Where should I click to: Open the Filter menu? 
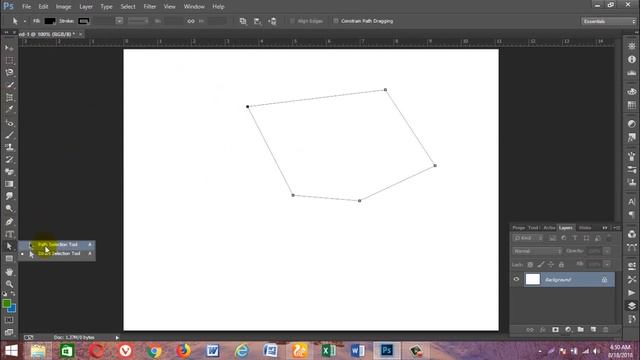click(150, 7)
